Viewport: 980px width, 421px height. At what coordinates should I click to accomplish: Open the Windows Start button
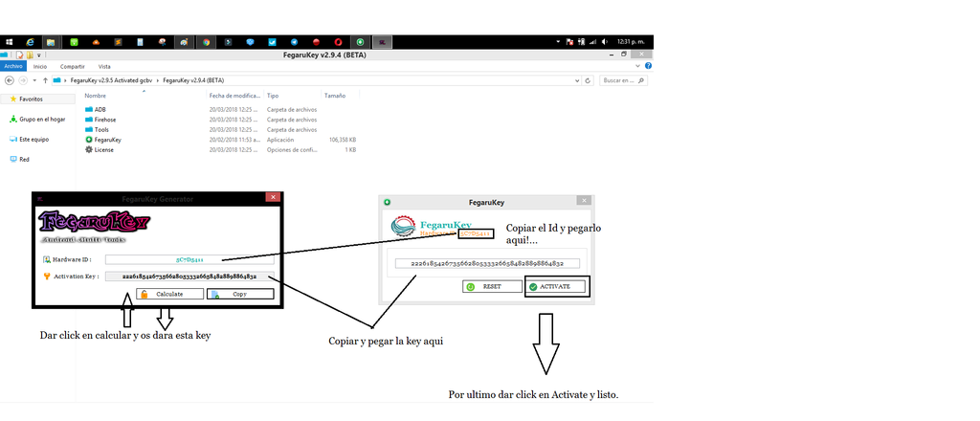click(x=10, y=42)
